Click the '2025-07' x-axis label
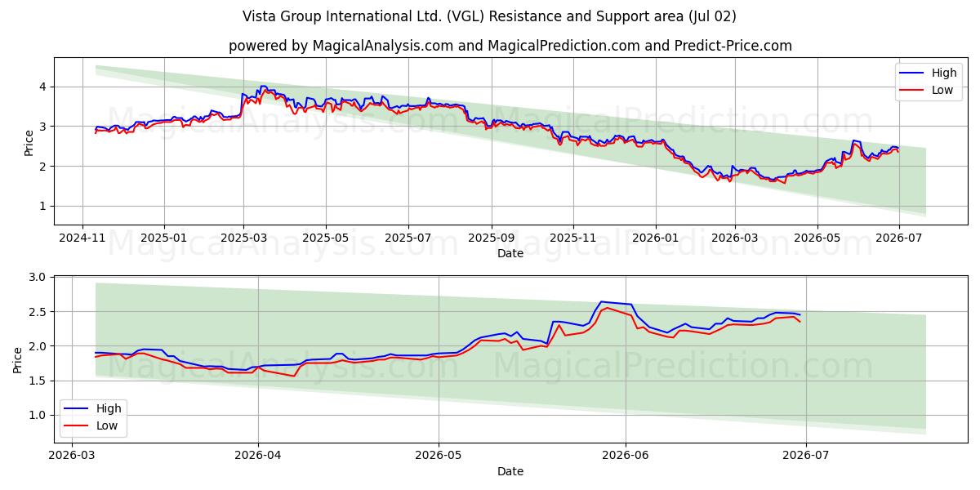The width and height of the screenshot is (980, 490). click(408, 238)
